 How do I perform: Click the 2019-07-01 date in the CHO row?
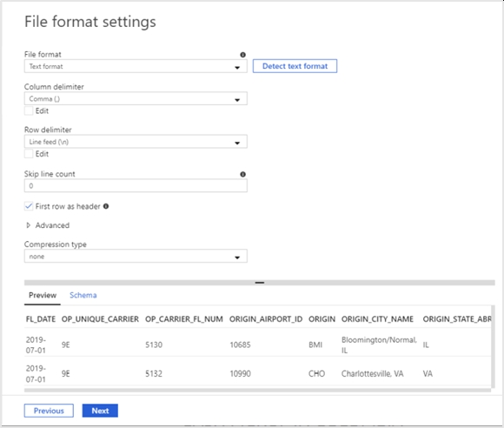(36, 373)
